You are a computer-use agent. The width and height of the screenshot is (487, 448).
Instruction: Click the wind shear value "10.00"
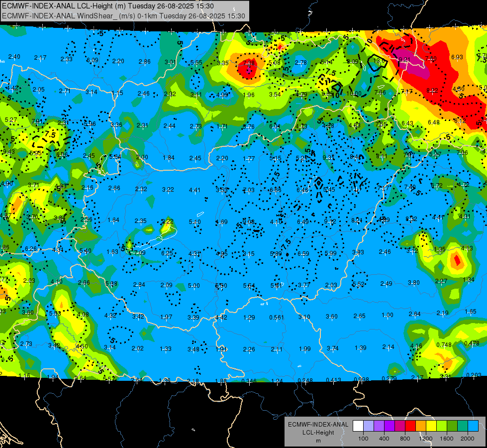tap(354, 93)
